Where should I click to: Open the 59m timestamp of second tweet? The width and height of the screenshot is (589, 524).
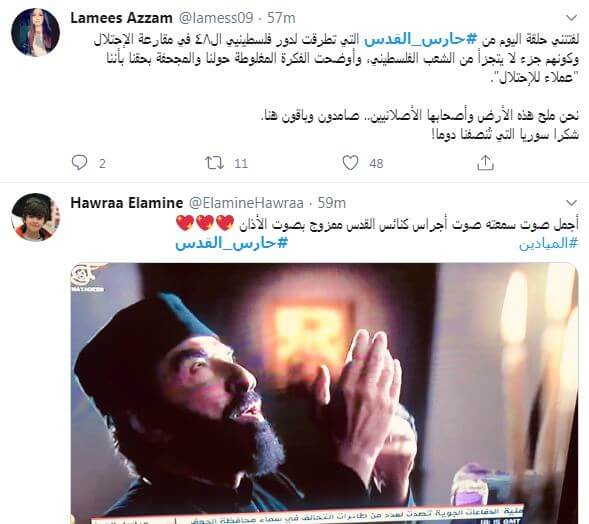coord(332,203)
